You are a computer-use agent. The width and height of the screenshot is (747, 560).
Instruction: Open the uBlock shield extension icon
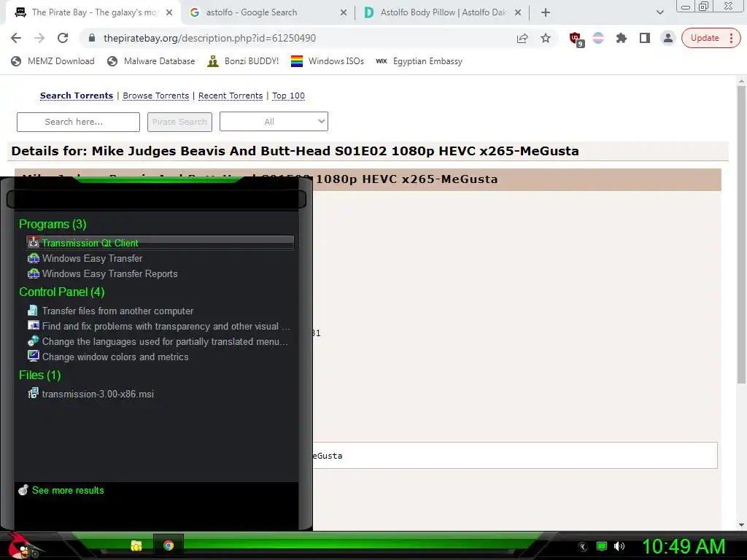tap(576, 39)
